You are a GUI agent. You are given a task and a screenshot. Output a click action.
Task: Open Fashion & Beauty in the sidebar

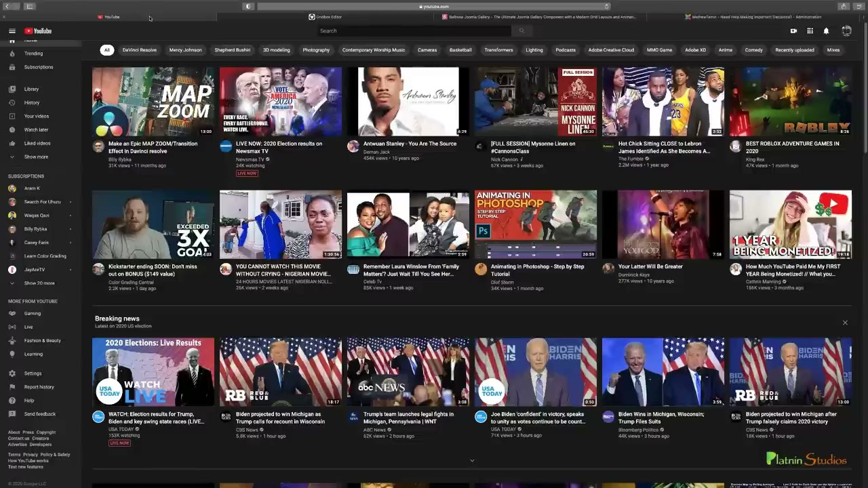tap(41, 340)
